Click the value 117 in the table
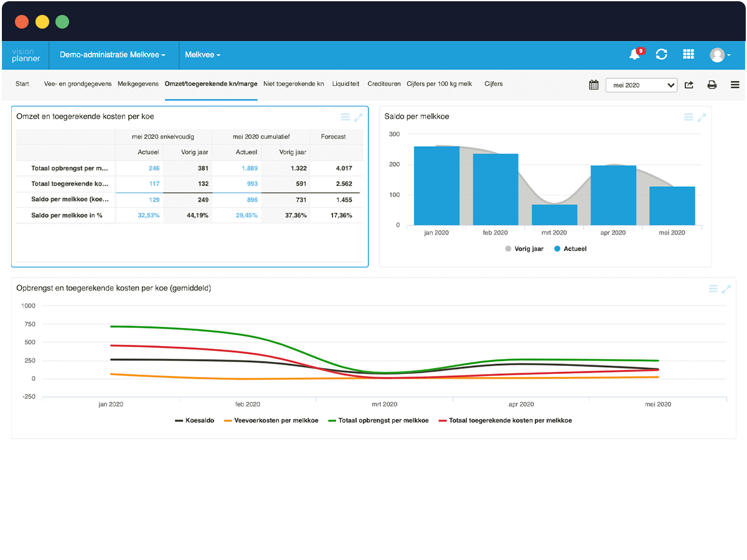747x560 pixels. pos(154,184)
